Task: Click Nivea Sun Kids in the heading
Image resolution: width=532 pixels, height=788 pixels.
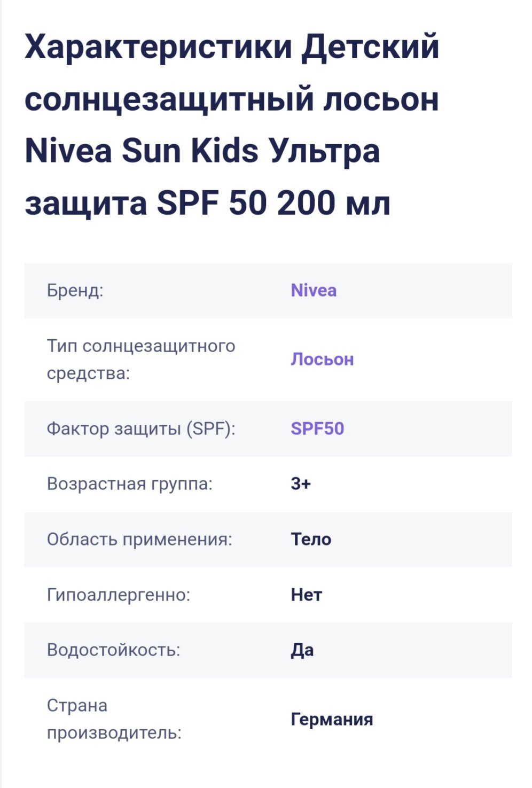Action: coord(141,151)
